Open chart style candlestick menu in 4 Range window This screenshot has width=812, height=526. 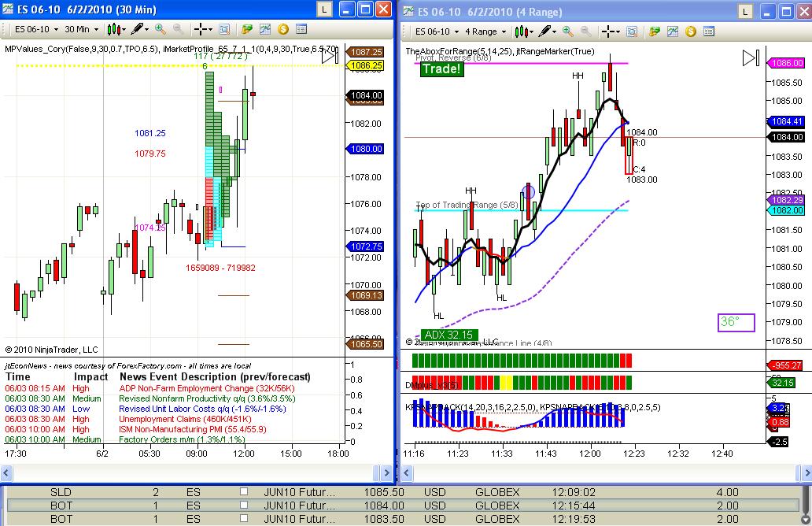click(523, 31)
